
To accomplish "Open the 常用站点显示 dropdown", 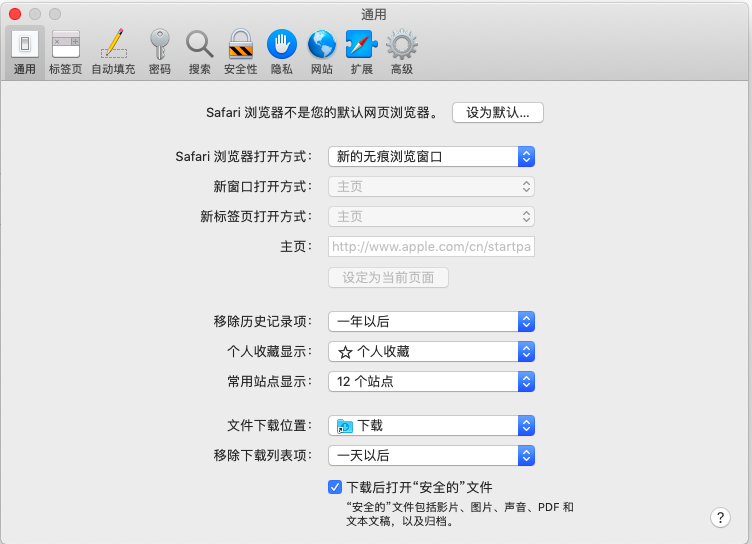I will [432, 381].
